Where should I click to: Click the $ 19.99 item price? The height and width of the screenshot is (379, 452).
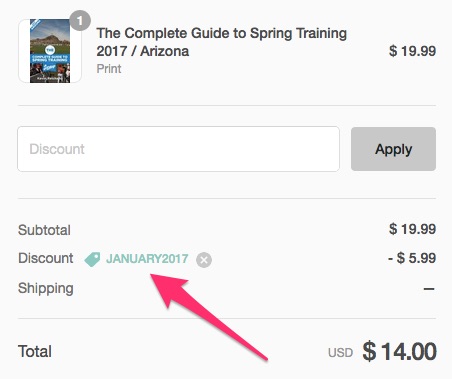(x=412, y=51)
